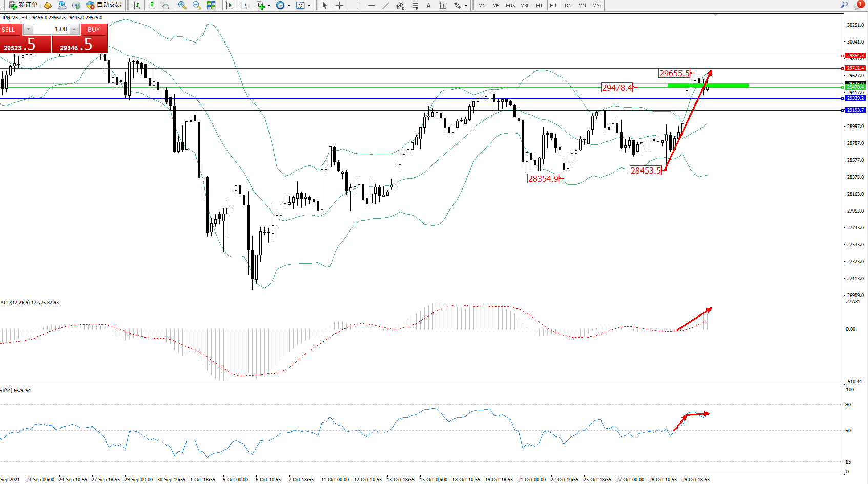868x484 pixels.
Task: Click the tile windows grid icon
Action: 211,5
